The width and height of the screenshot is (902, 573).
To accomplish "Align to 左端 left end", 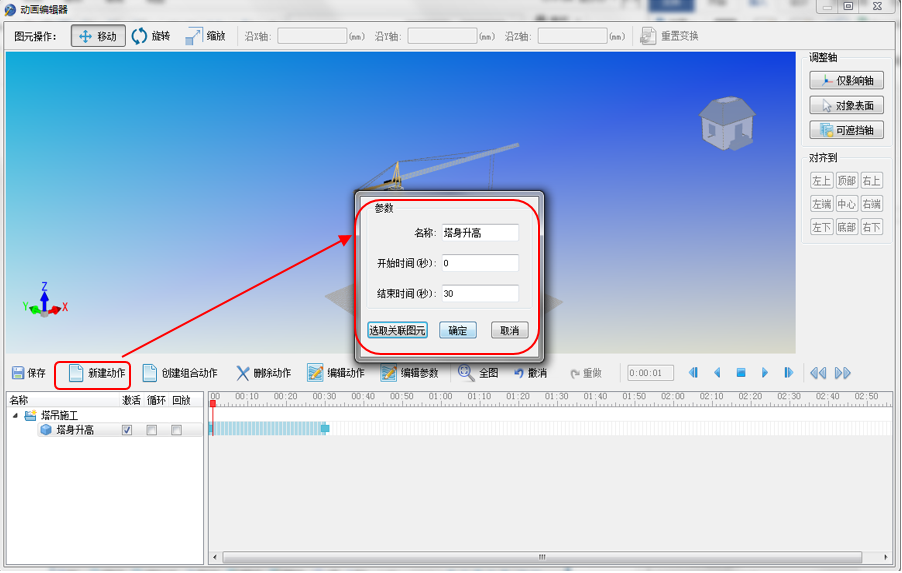I will pos(821,204).
